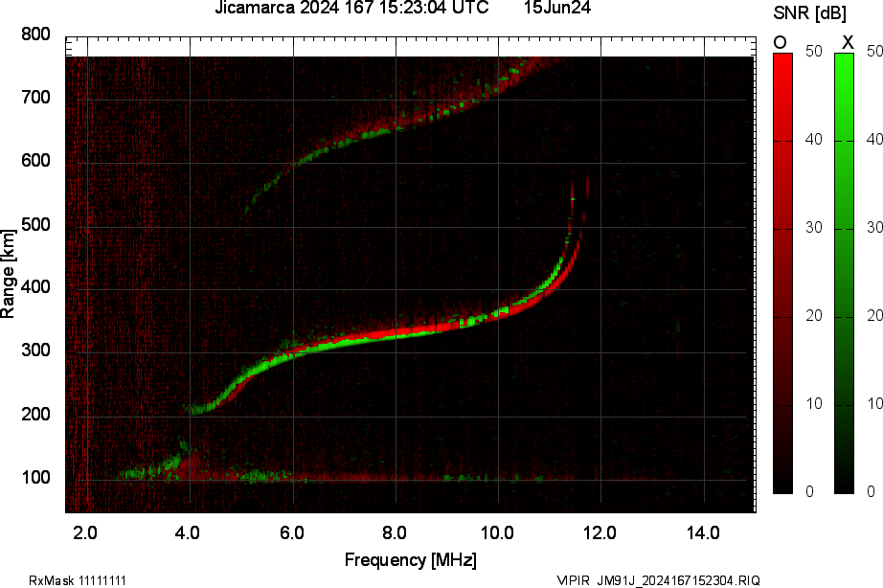The image size is (883, 588).
Task: Click the 100 range axis tick label
Action: (x=35, y=478)
